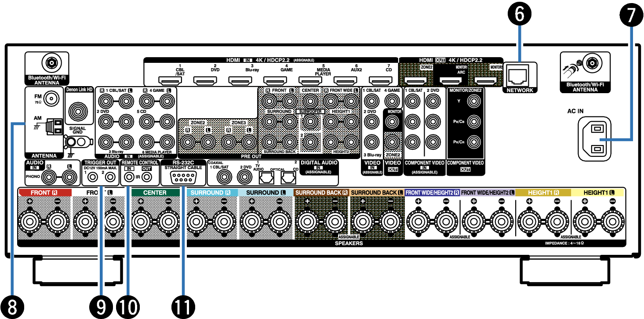Select the HDMI MONITOR2 output port

[x=486, y=81]
